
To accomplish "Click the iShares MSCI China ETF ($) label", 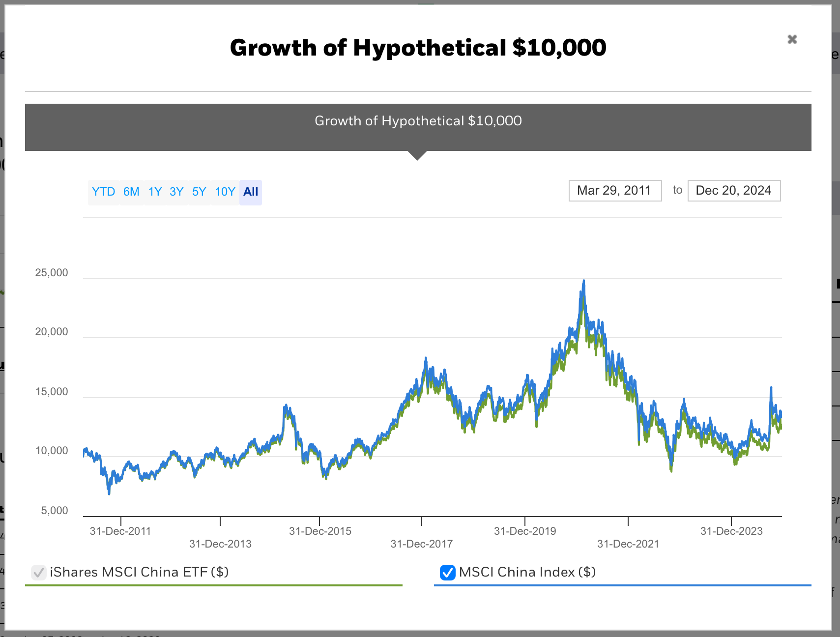I will point(139,572).
